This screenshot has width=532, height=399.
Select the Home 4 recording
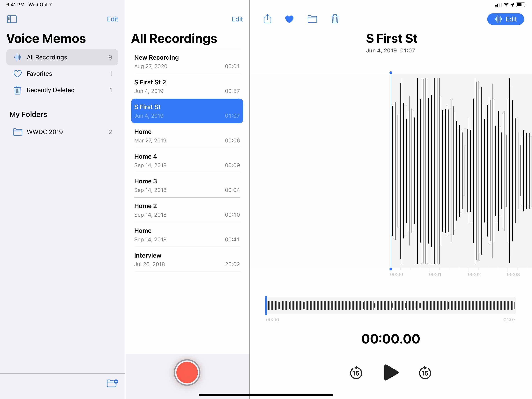pos(187,161)
